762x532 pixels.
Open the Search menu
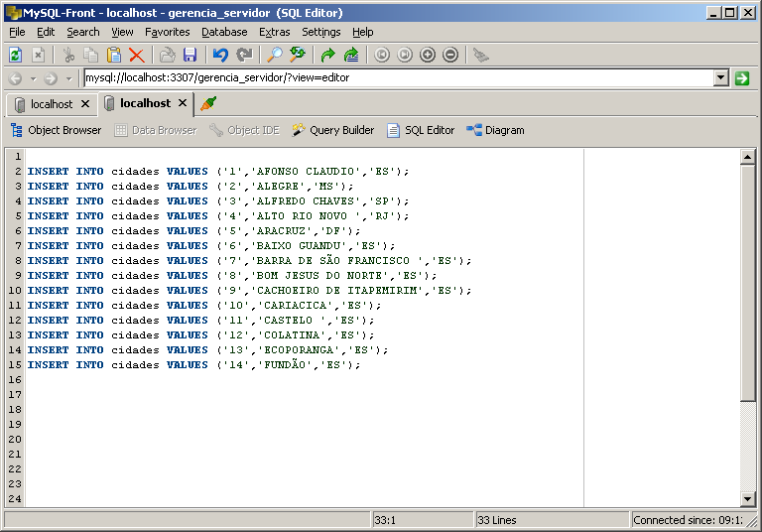pyautogui.click(x=83, y=32)
